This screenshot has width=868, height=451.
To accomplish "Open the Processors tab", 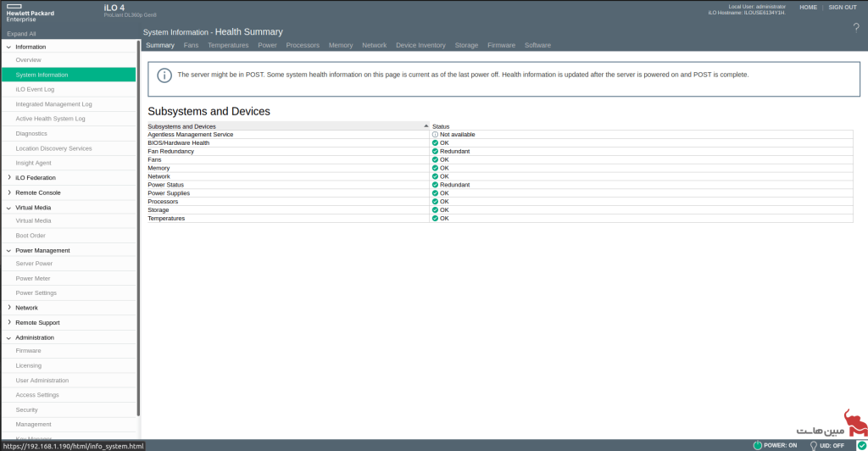I will pos(303,46).
